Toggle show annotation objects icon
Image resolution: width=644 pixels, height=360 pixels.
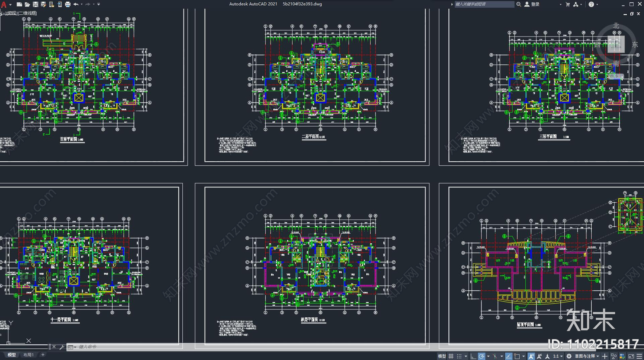[x=531, y=356]
